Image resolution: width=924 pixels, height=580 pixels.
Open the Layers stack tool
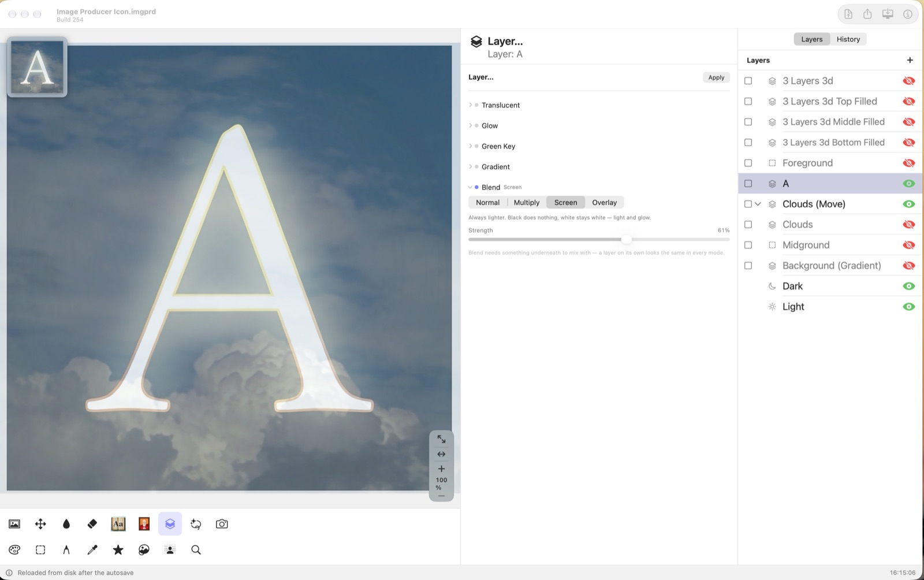click(x=170, y=524)
